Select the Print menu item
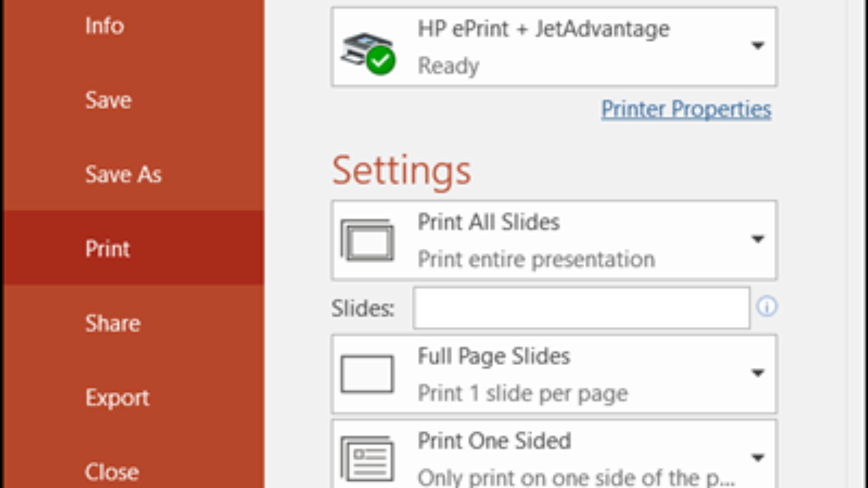Image resolution: width=868 pixels, height=488 pixels. coord(108,249)
